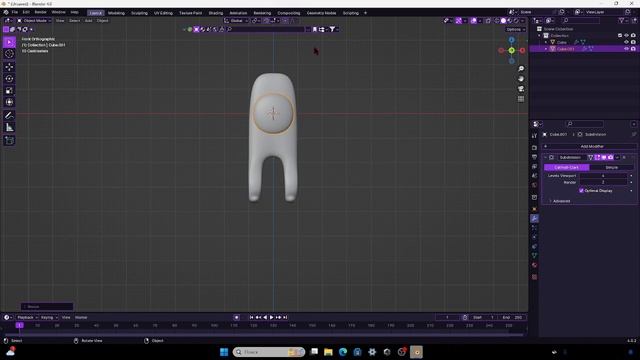Viewport: 640px width, 360px height.
Task: Jump to timeline end button
Action: tap(285, 317)
